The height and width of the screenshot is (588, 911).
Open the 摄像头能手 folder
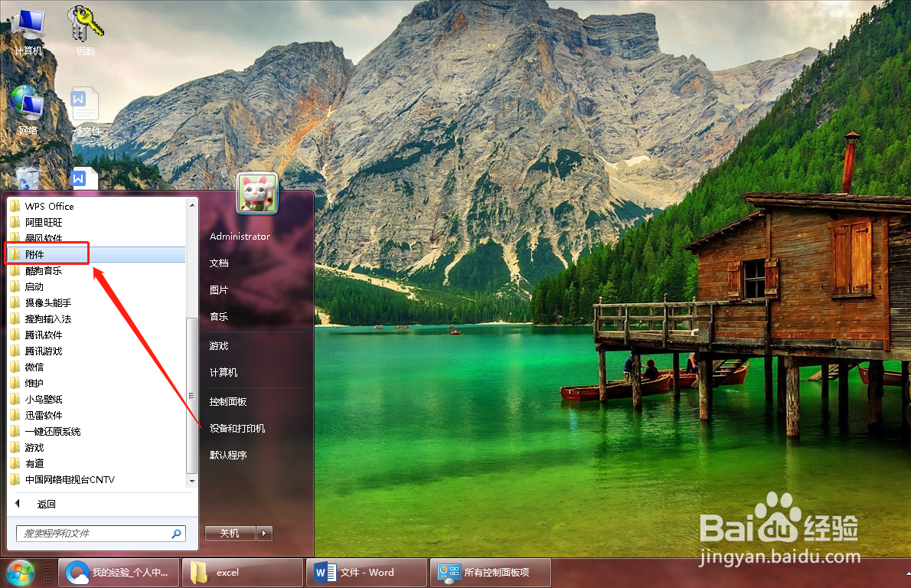point(96,302)
